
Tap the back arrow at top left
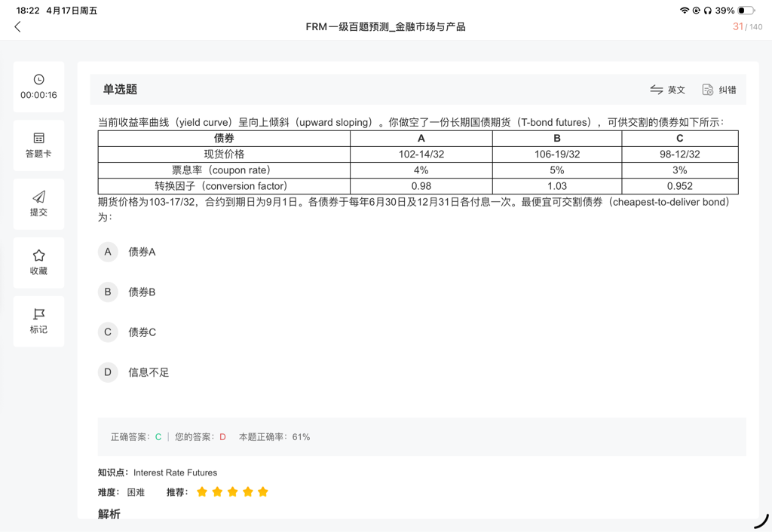coord(18,27)
